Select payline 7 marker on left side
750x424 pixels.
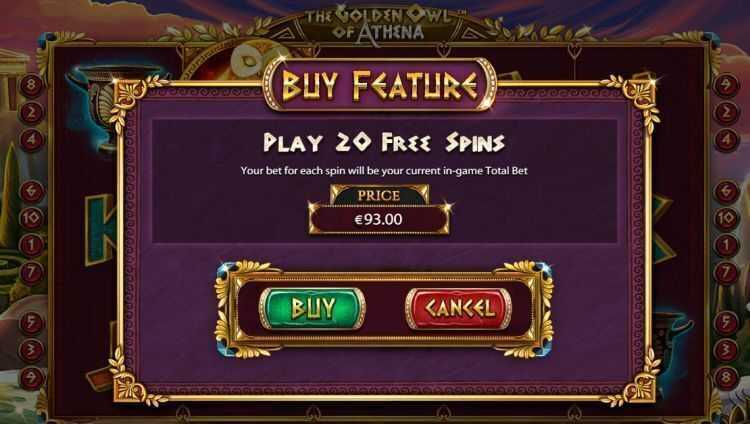(31, 273)
